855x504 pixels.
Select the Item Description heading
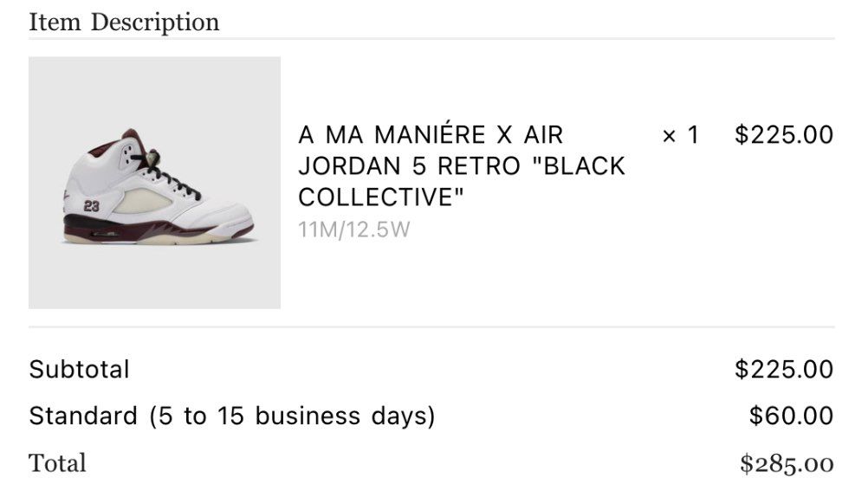pyautogui.click(x=124, y=23)
